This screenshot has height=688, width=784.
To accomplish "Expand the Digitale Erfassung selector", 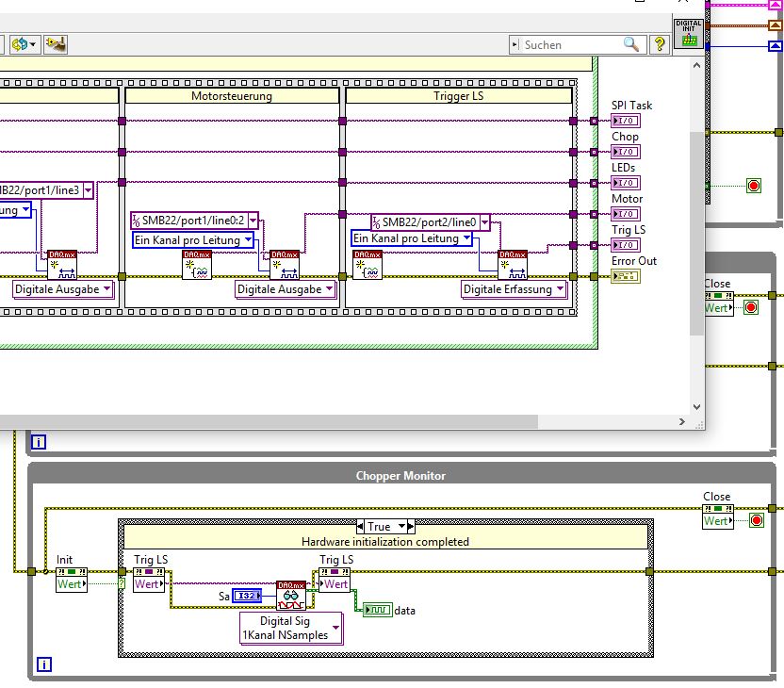I will click(x=560, y=289).
